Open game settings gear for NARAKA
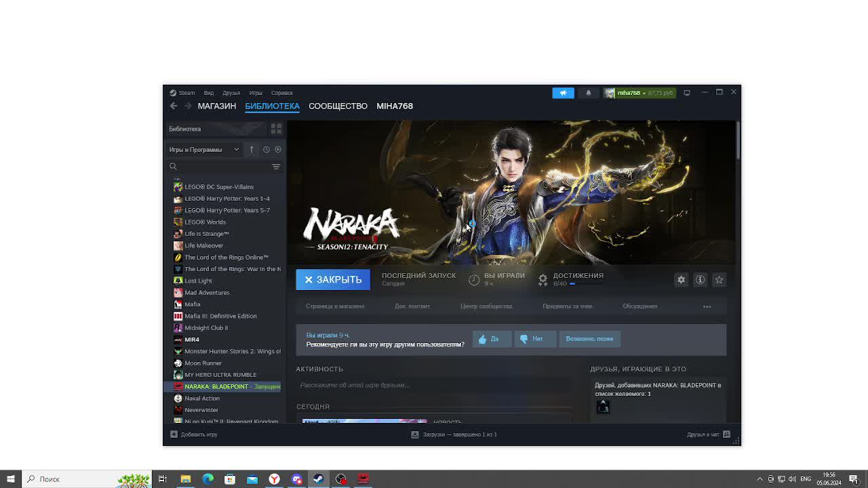 [x=681, y=279]
